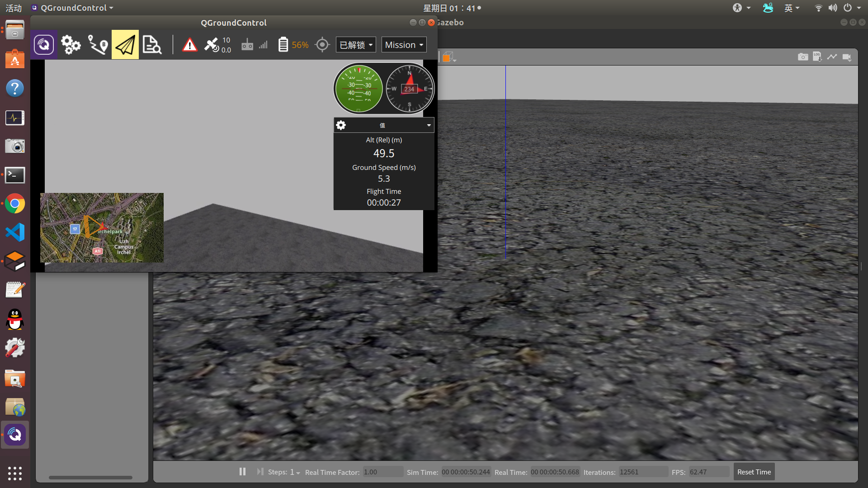This screenshot has width=868, height=488.
Task: Toggle Gazebo video recording icon
Action: 847,57
